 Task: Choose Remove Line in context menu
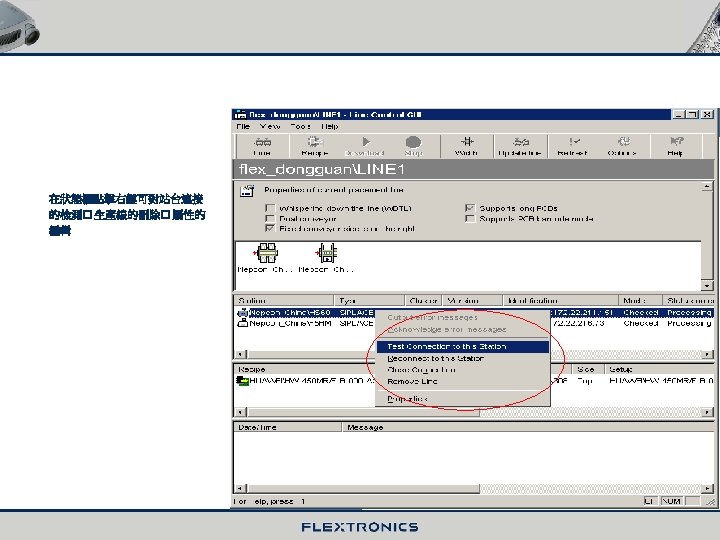pos(463,382)
